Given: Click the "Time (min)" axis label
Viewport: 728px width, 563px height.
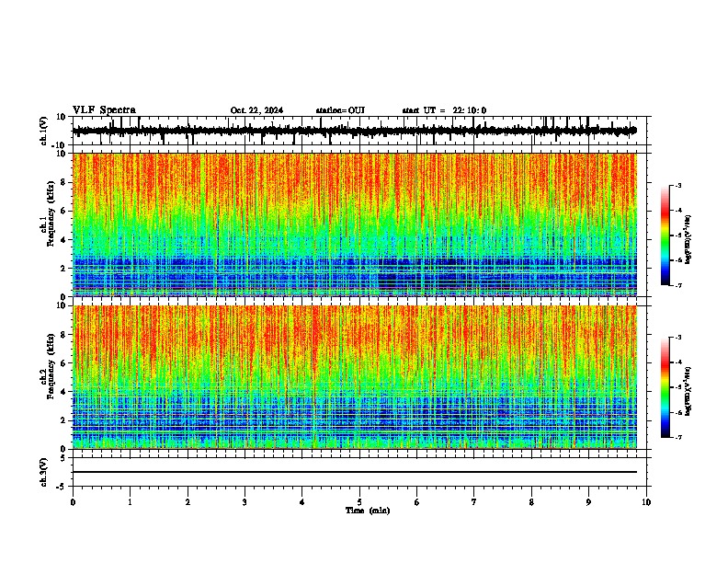Looking at the screenshot, I should [x=368, y=511].
